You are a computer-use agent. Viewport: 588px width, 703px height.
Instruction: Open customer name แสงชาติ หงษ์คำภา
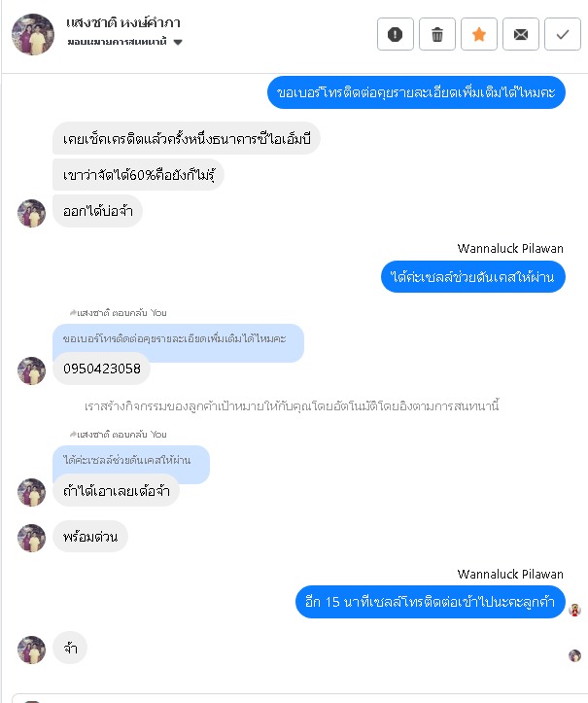tap(123, 22)
